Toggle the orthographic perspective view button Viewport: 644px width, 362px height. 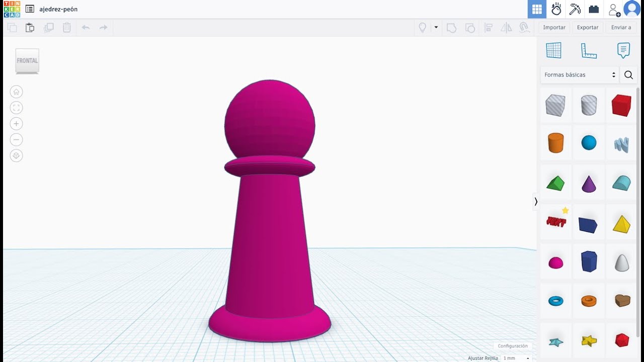(17, 156)
